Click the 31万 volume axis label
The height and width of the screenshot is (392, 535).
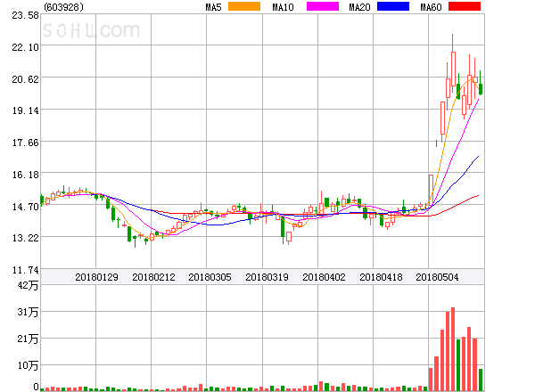tap(28, 312)
